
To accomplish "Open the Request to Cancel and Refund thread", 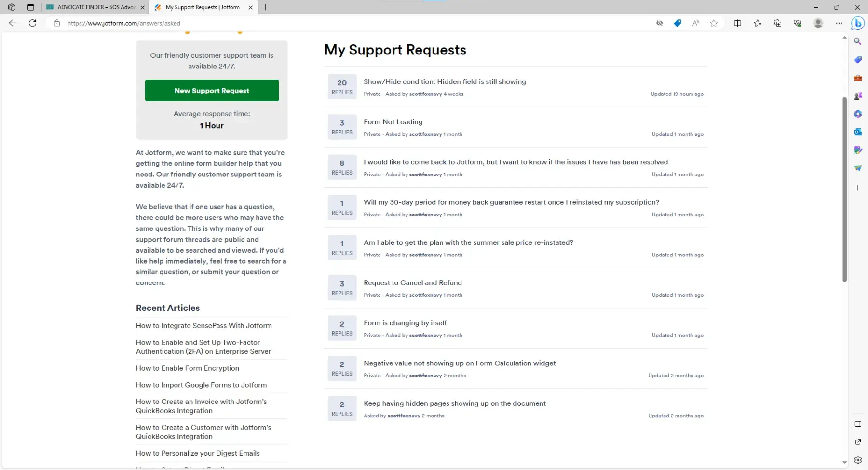I will pos(412,283).
